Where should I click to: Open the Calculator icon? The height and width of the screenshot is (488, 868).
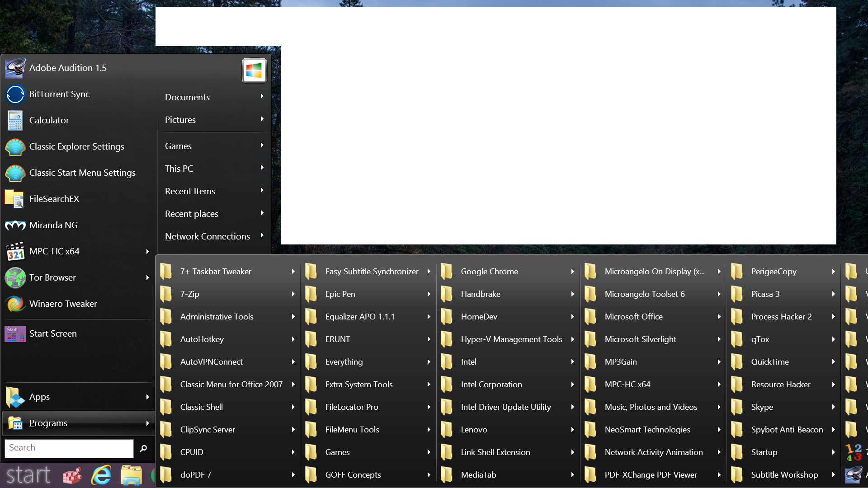coord(15,121)
